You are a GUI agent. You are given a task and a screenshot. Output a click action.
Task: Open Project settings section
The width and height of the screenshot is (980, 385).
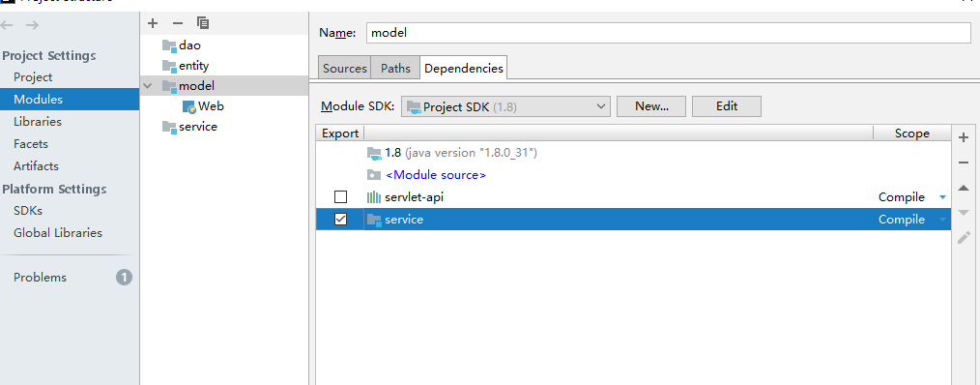coord(33,77)
